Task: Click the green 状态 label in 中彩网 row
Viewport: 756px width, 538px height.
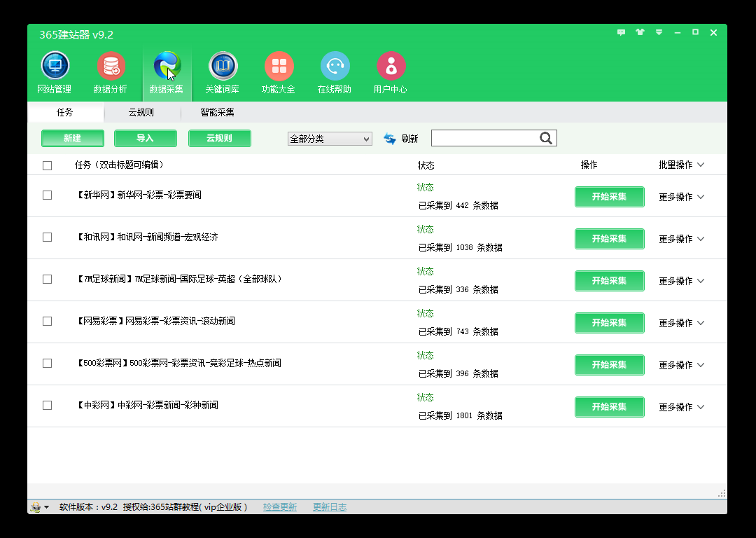Action: pyautogui.click(x=426, y=398)
